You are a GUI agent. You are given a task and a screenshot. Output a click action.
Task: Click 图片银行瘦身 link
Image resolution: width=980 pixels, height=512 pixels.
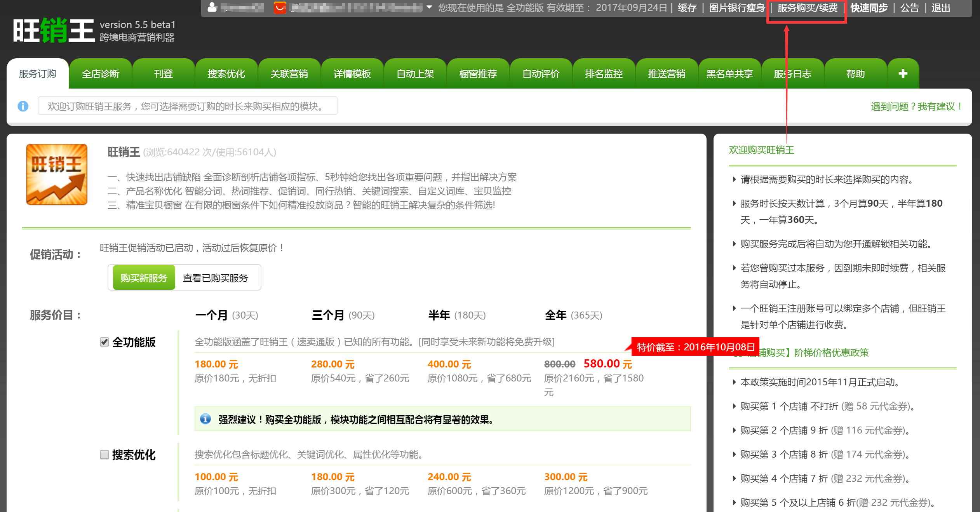[737, 8]
